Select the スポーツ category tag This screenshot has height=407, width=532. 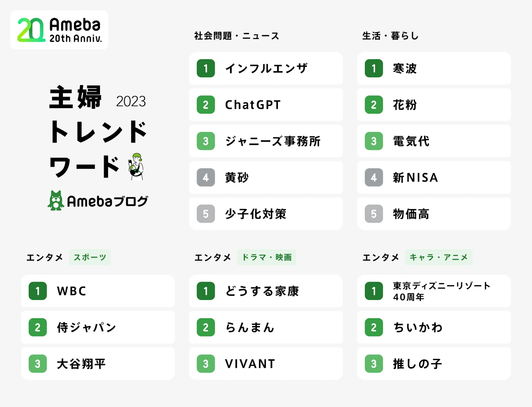90,257
